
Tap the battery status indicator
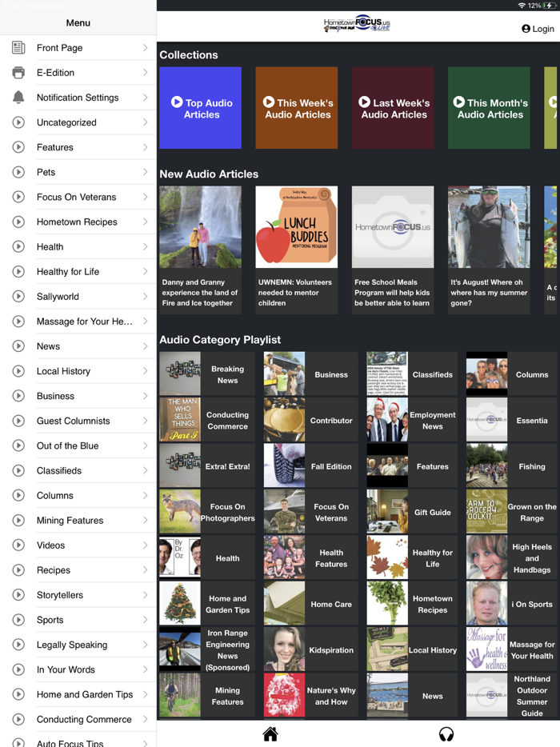[550, 6]
